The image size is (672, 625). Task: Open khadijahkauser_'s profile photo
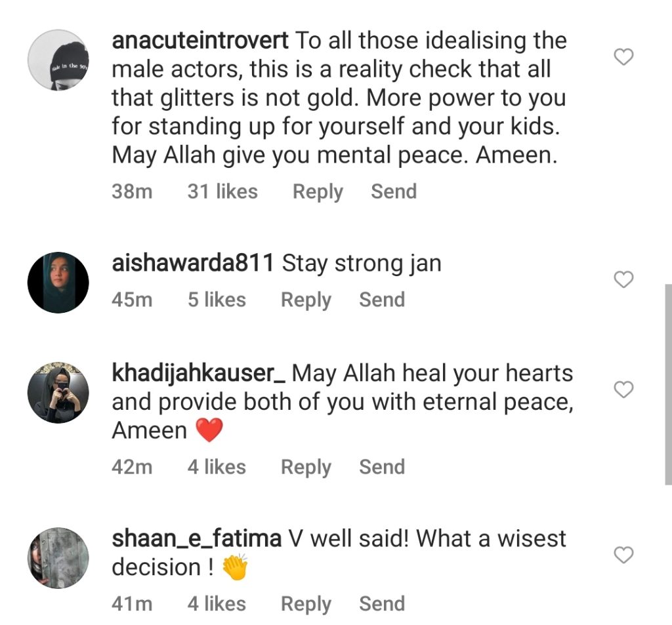(x=58, y=392)
